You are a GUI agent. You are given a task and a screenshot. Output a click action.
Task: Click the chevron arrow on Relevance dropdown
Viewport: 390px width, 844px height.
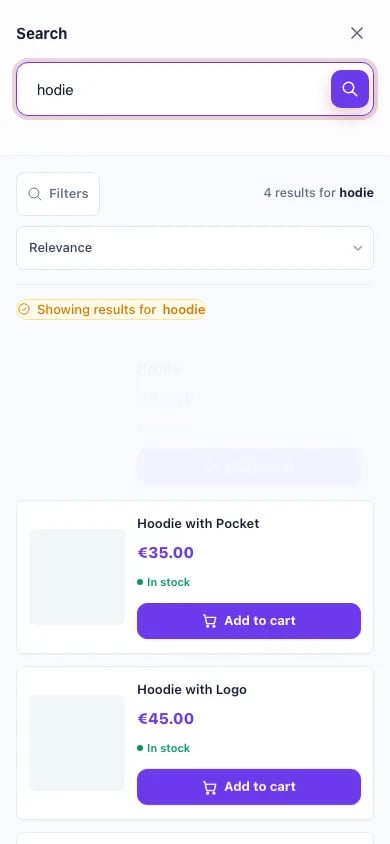358,248
